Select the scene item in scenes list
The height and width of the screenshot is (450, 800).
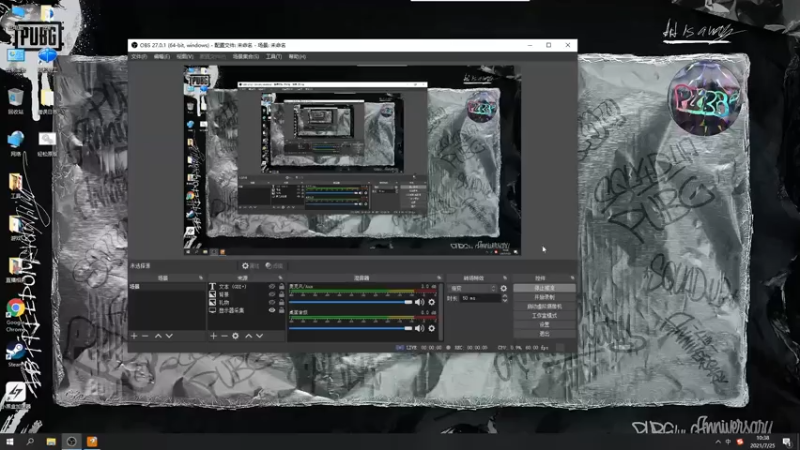167,287
